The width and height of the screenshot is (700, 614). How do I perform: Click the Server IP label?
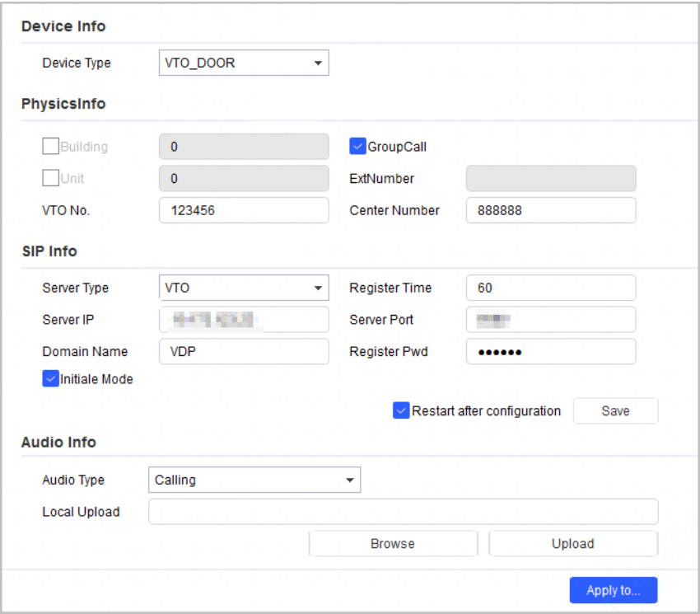tap(68, 320)
